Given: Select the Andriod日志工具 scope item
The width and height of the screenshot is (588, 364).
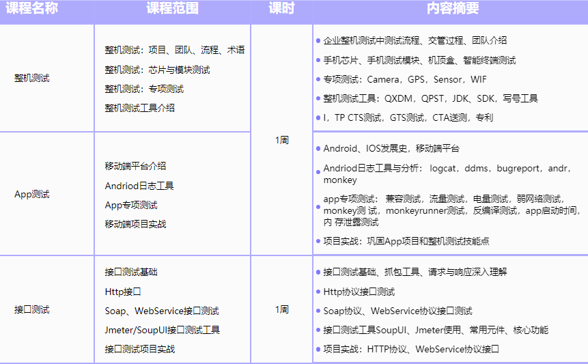Looking at the screenshot, I should pyautogui.click(x=139, y=186).
